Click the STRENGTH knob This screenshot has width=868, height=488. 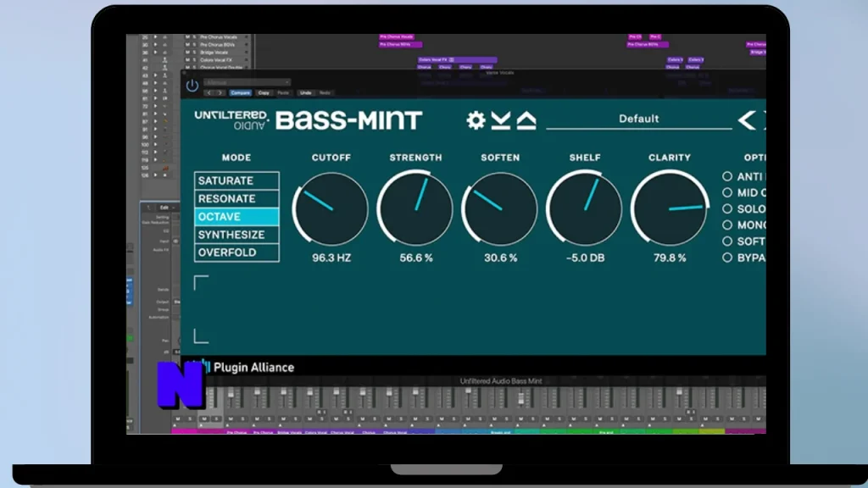click(415, 208)
